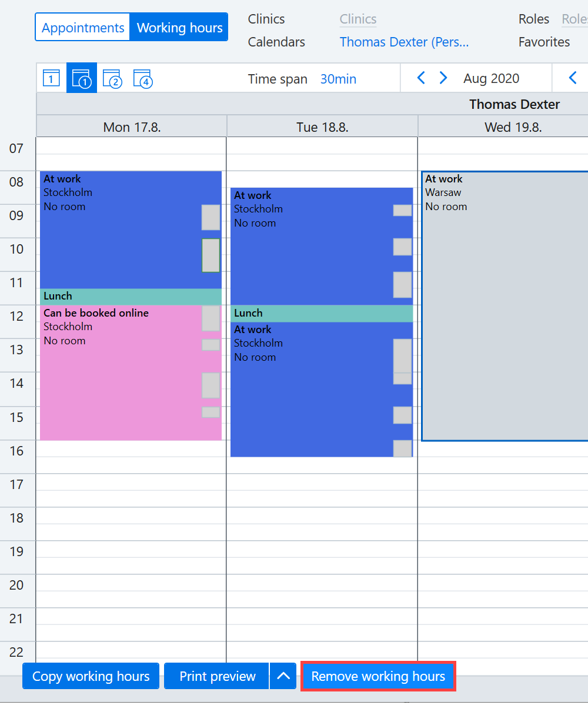588x705 pixels.
Task: Expand the Print preview options chevron
Action: click(283, 676)
